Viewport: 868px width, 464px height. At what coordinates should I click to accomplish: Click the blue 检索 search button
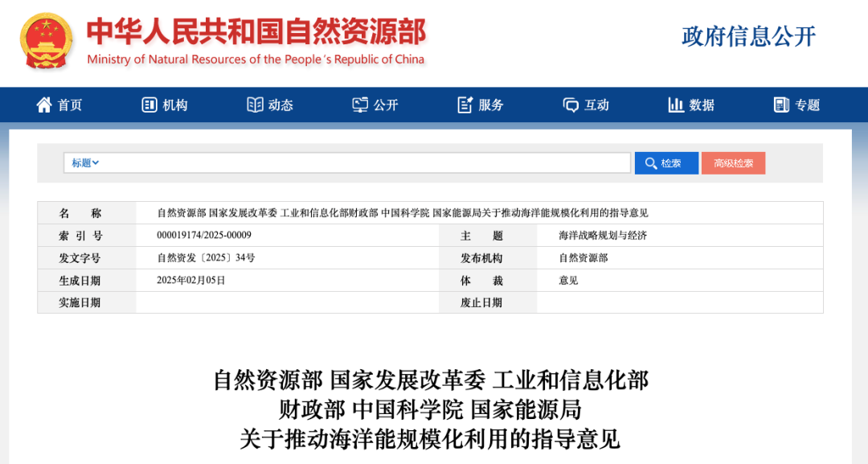(666, 163)
